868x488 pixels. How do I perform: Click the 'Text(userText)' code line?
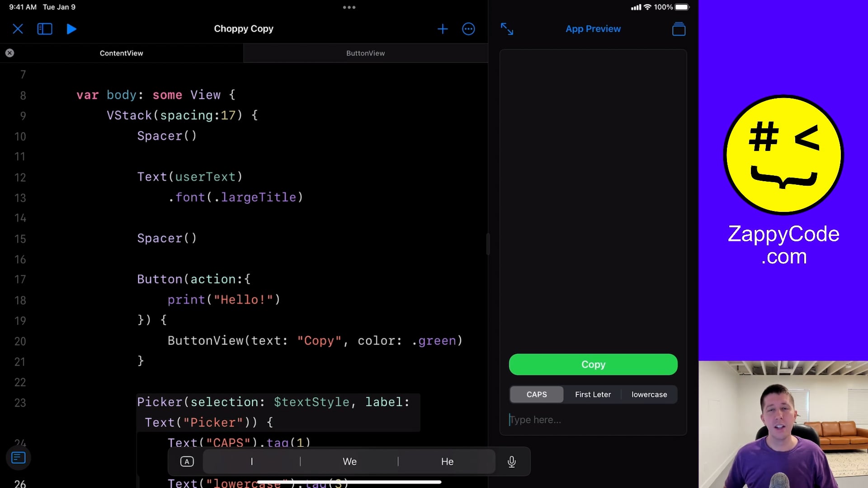click(x=190, y=177)
